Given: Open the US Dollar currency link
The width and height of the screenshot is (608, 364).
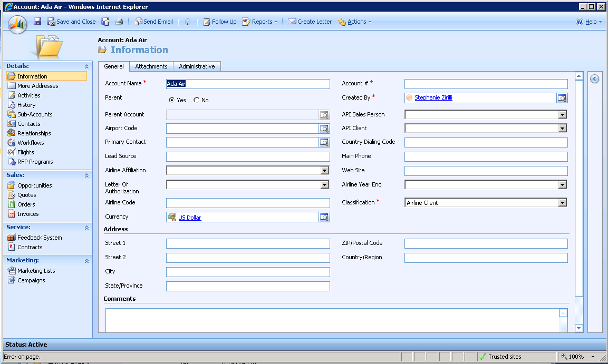Looking at the screenshot, I should tap(190, 218).
